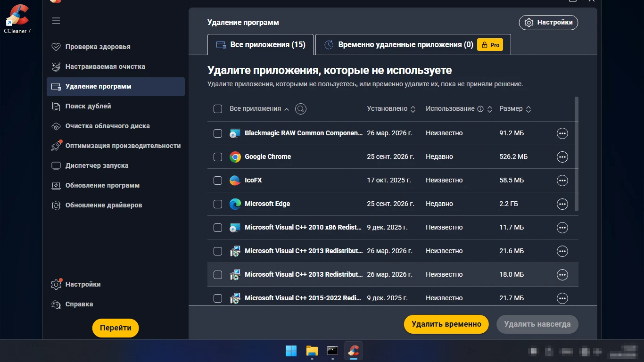
Task: Click the gear icon next to sidebar Настройки
Action: tap(56, 284)
